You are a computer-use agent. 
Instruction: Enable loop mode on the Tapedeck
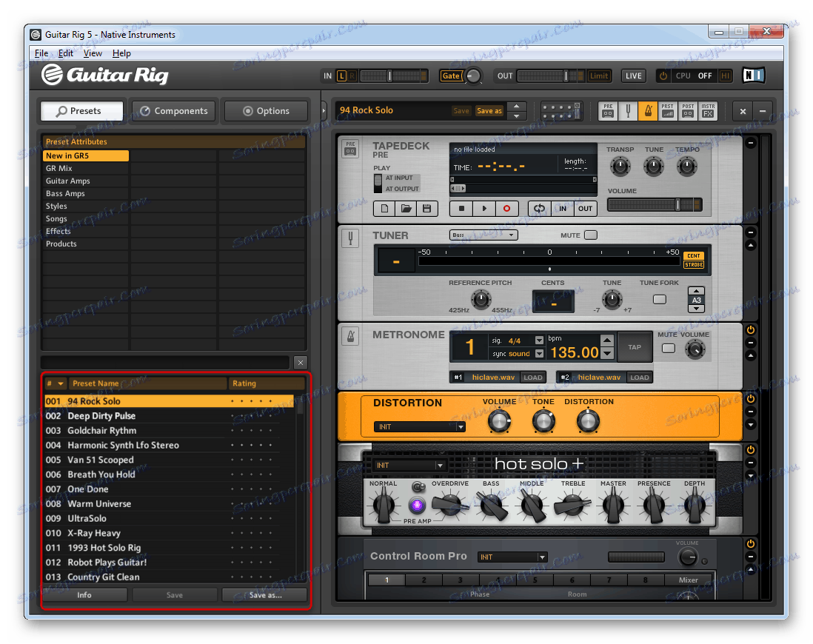539,209
